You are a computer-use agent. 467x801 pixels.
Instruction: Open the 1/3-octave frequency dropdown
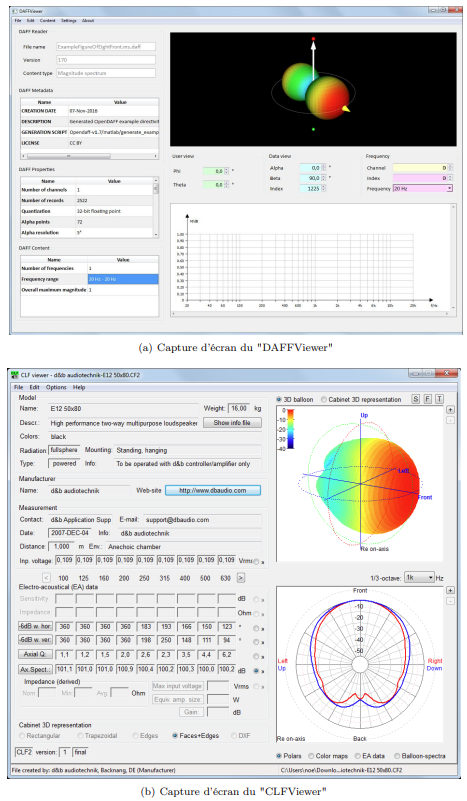pyautogui.click(x=419, y=577)
